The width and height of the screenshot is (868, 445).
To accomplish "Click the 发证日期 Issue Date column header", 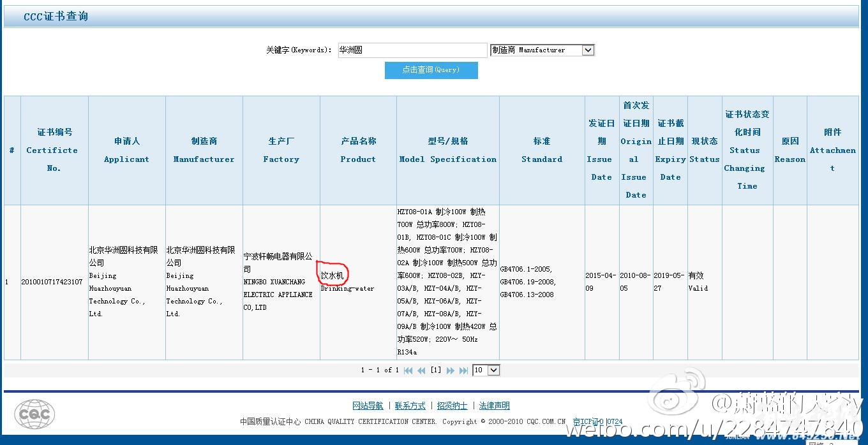I will (602, 150).
